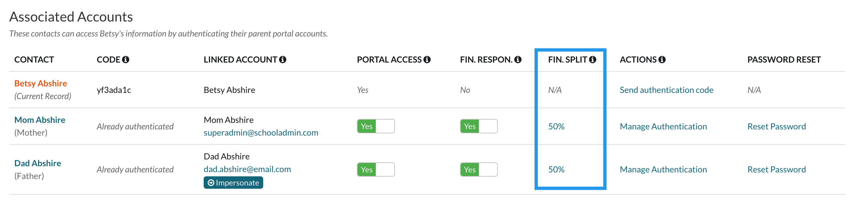Click the PORTAL ACCESS info icon
868x221 pixels.
[x=427, y=60]
